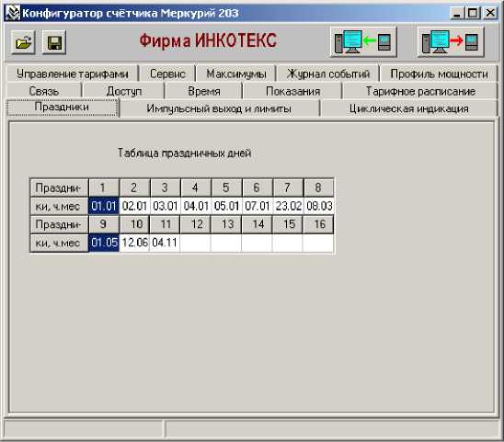The image size is (504, 442).
Task: Select the Время tab
Action: 204,91
